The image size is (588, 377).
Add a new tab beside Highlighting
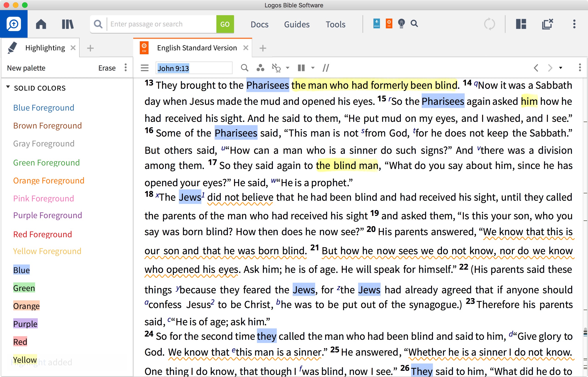click(90, 48)
